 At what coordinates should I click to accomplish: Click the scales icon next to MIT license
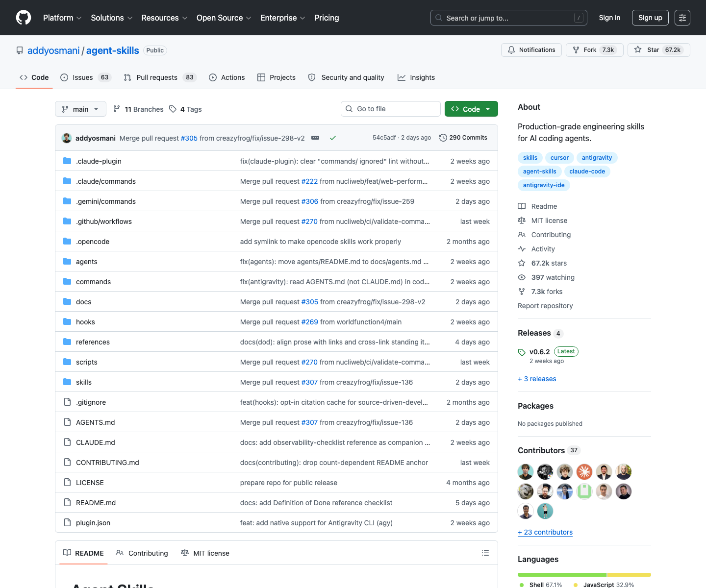[x=522, y=220]
